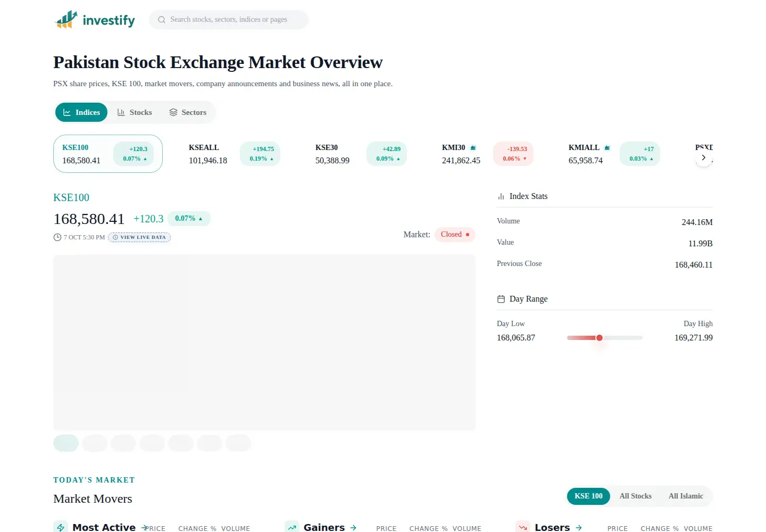This screenshot has width=766, height=532.
Task: Click the Losers trending-down icon
Action: point(523,527)
